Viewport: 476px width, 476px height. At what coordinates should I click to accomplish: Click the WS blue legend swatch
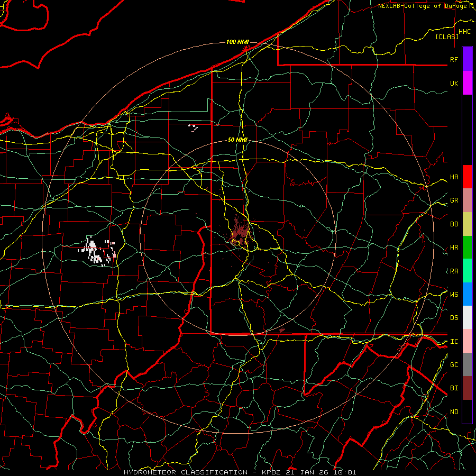pyautogui.click(x=467, y=294)
